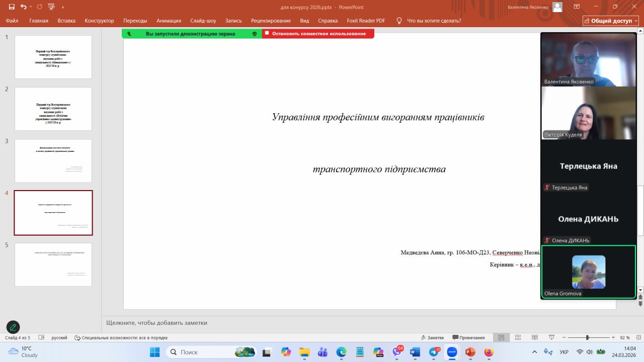This screenshot has width=644, height=362.
Task: Click the zoom slider handle
Action: (x=587, y=337)
